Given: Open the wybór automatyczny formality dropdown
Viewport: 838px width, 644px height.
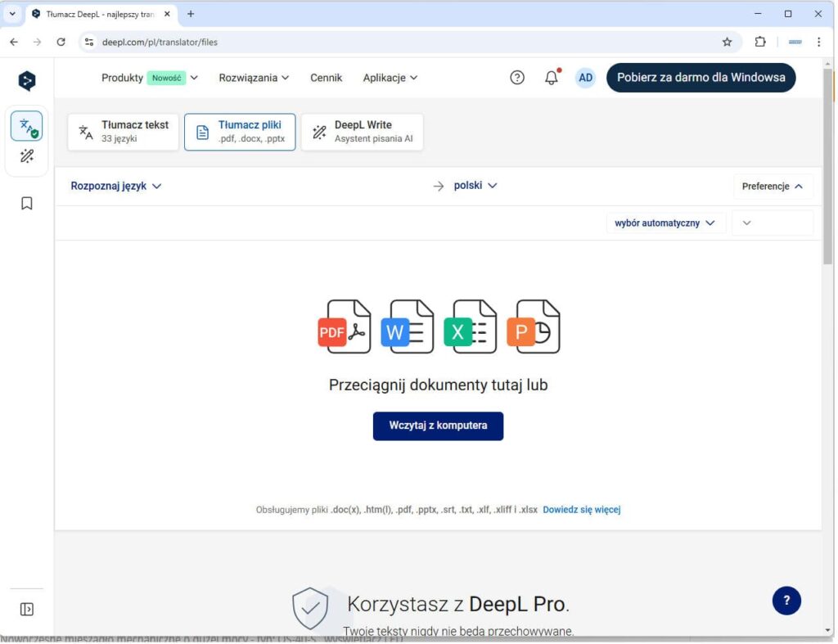Looking at the screenshot, I should pos(665,223).
